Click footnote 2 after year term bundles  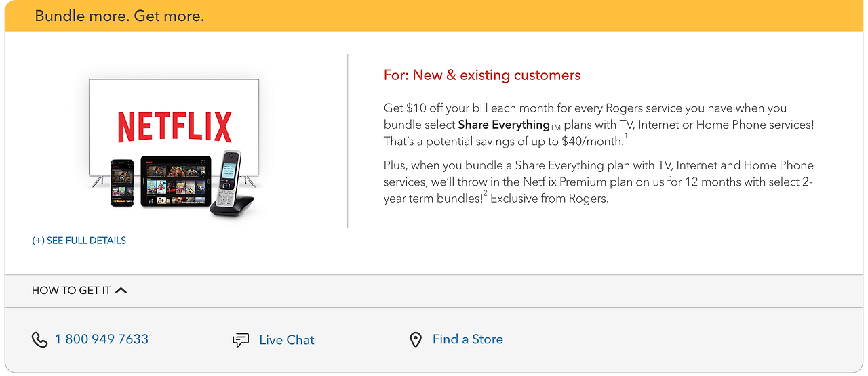[485, 194]
